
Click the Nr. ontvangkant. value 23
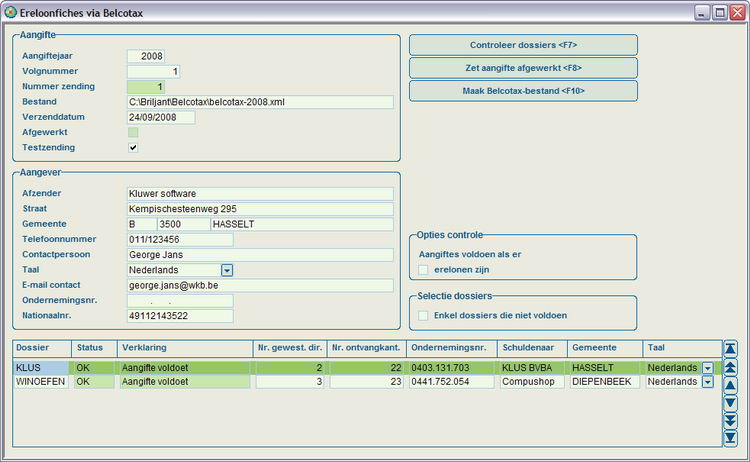point(366,382)
